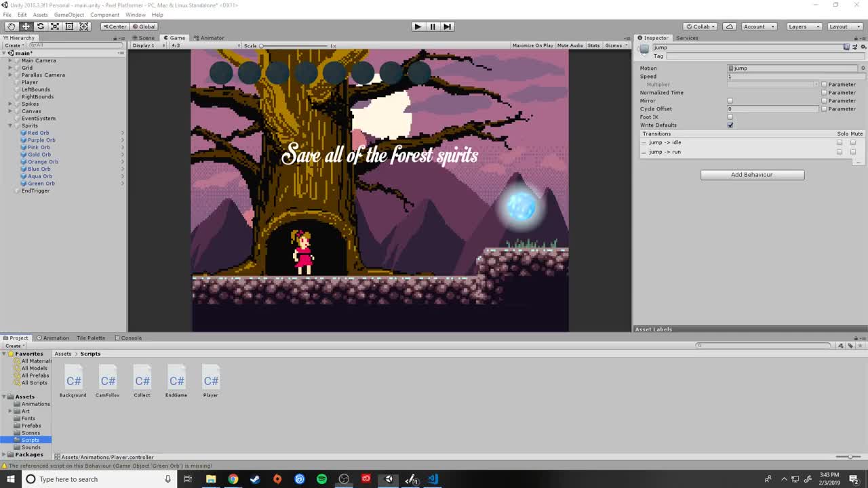Open the cloud services icon
The width and height of the screenshot is (868, 488).
[x=729, y=26]
